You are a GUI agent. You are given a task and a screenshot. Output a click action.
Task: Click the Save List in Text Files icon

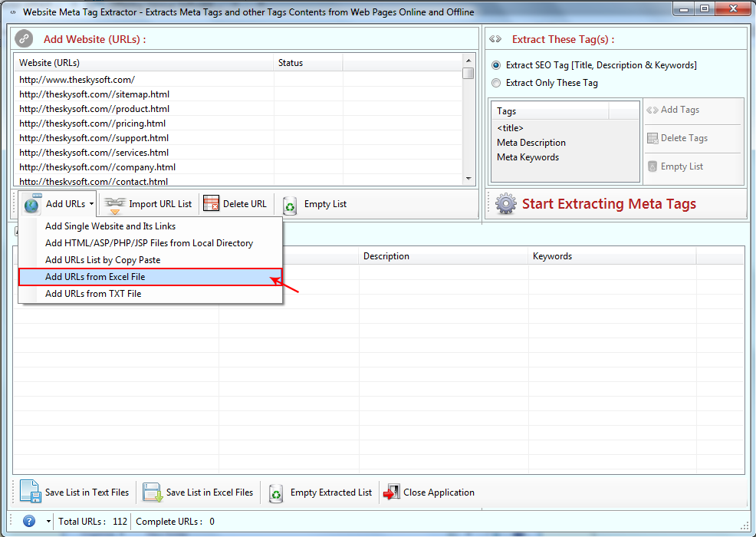pos(31,492)
